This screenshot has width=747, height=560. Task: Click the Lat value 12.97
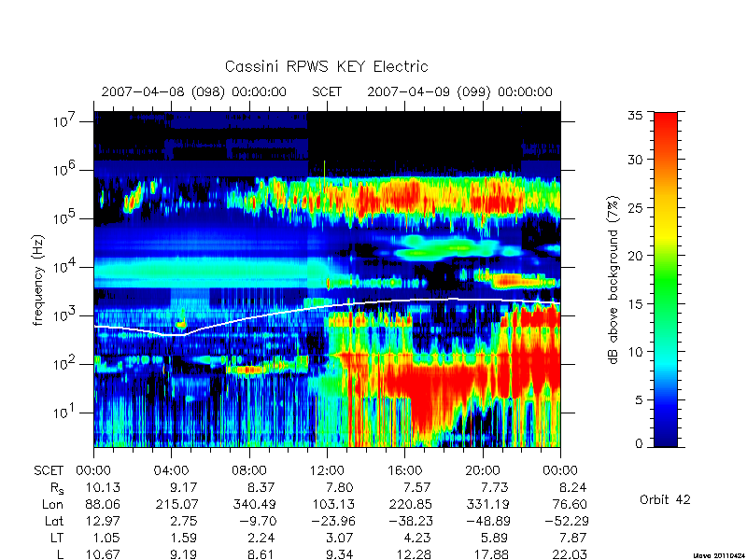(x=103, y=521)
